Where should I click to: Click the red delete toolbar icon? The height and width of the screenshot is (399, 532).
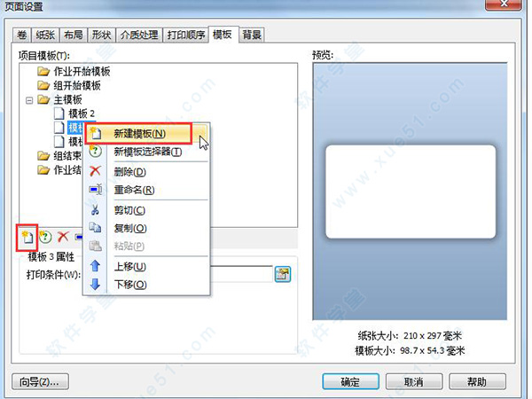click(x=63, y=237)
